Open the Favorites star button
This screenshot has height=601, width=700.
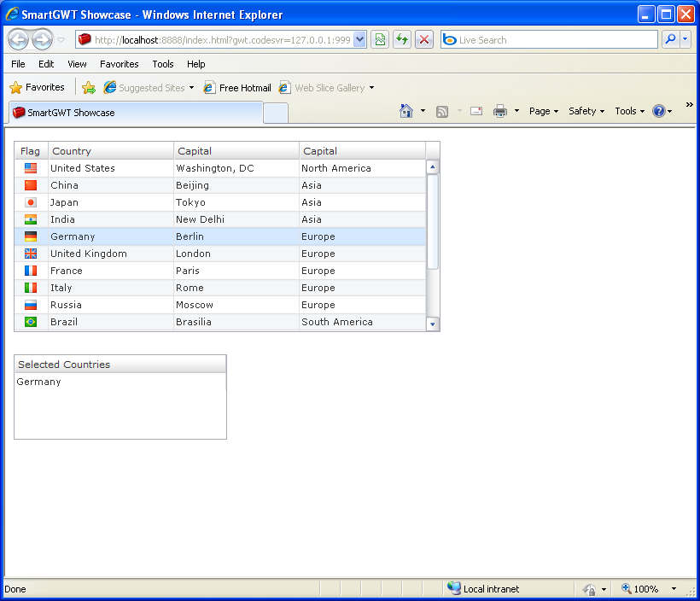click(x=37, y=87)
